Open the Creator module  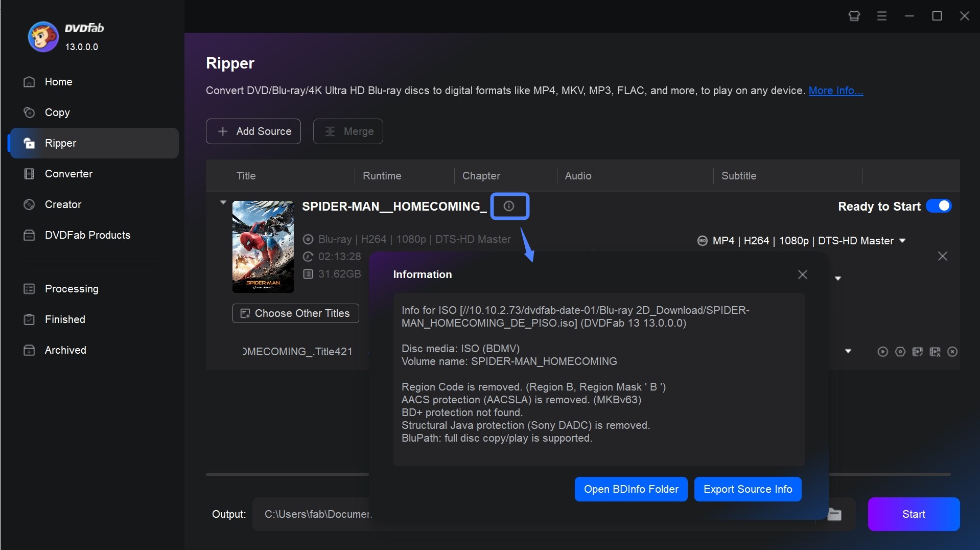click(x=63, y=204)
